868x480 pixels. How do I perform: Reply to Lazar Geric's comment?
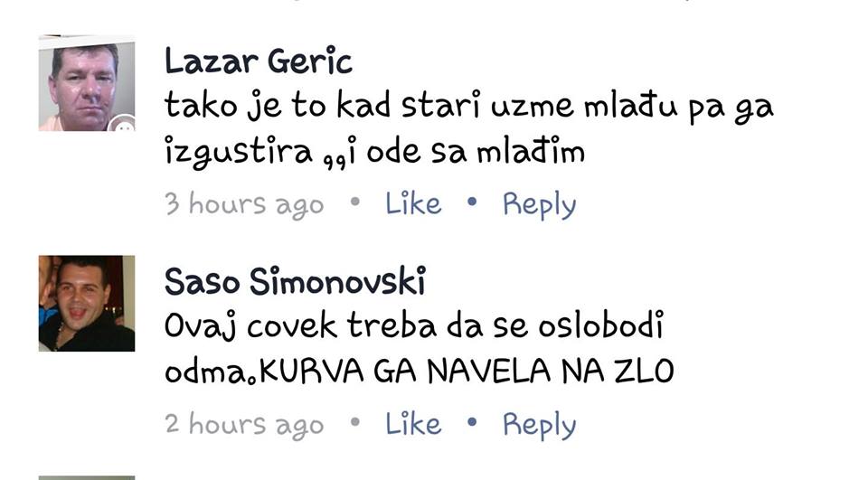pyautogui.click(x=539, y=205)
